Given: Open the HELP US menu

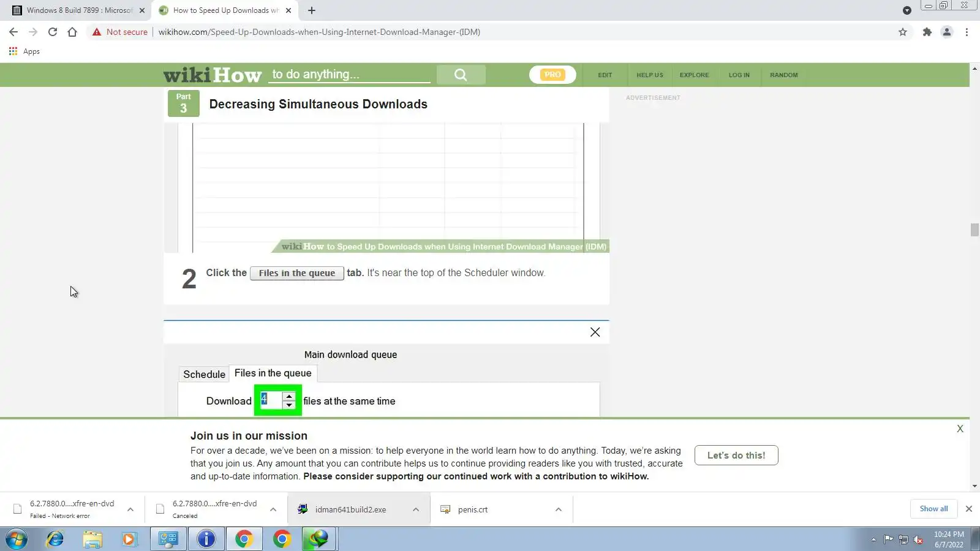Looking at the screenshot, I should click(649, 75).
